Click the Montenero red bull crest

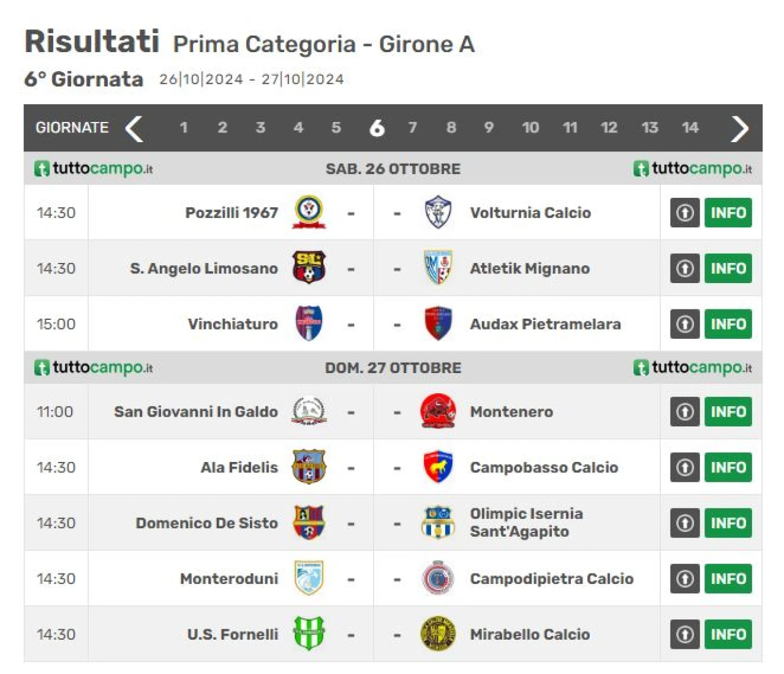click(x=438, y=411)
